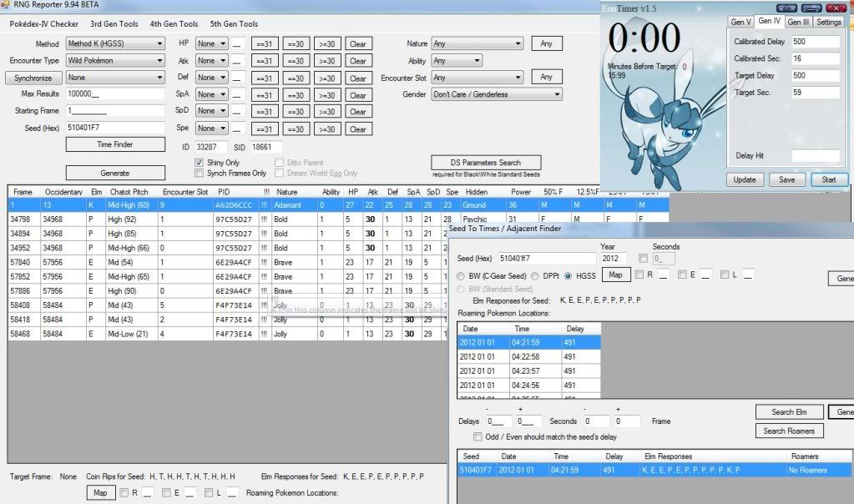Viewport: 854px width, 504px height.
Task: Click the Frame column header
Action: [x=23, y=192]
